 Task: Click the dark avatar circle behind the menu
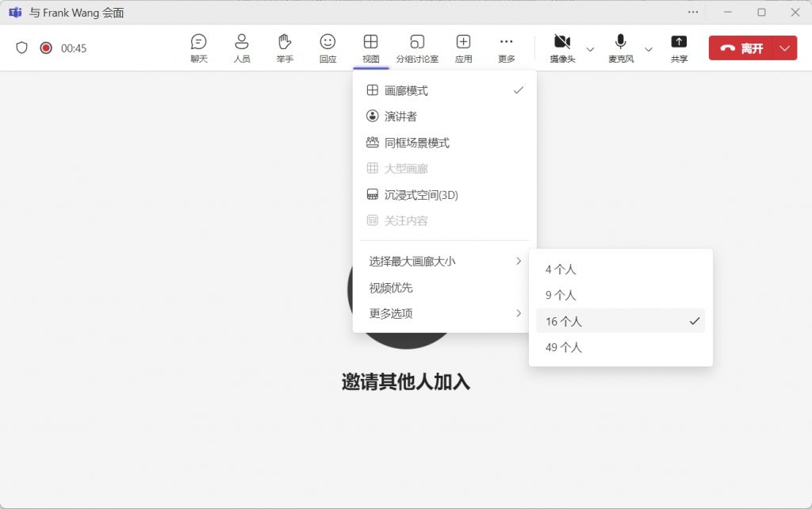tap(405, 341)
